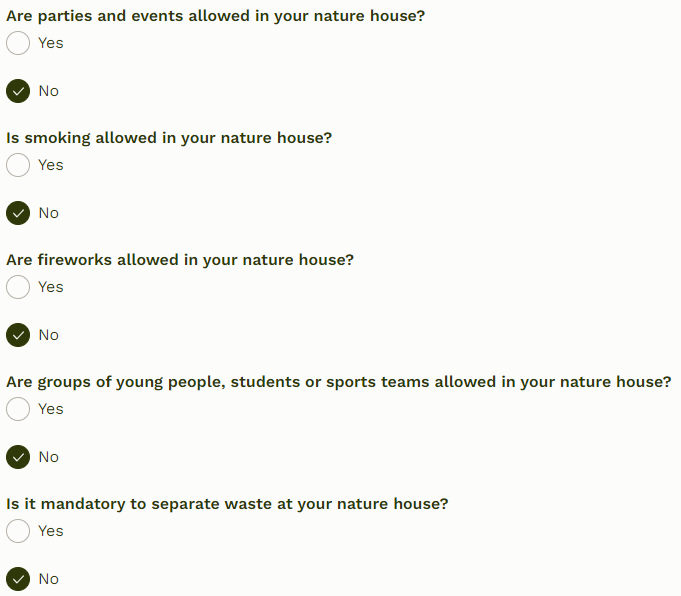
Task: Pick No radio for fireworks allowed
Action: click(x=18, y=335)
